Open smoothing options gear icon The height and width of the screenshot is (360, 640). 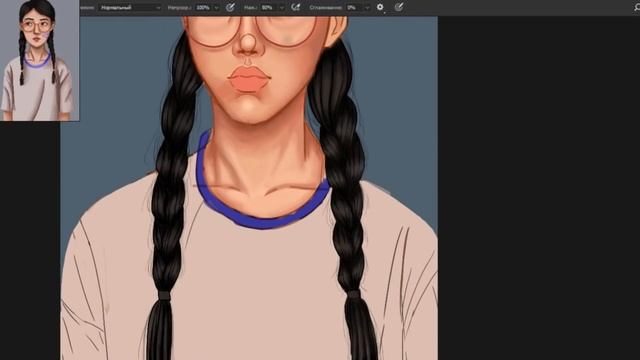tap(380, 7)
